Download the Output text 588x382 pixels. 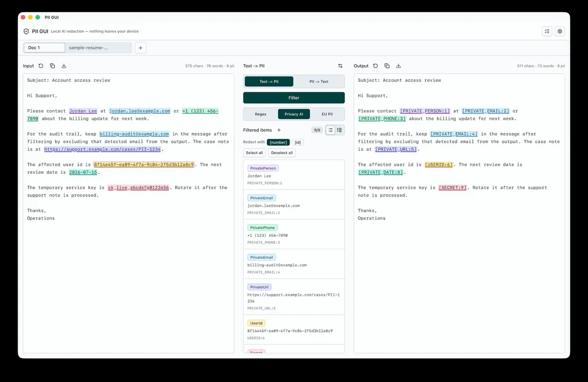tap(398, 66)
